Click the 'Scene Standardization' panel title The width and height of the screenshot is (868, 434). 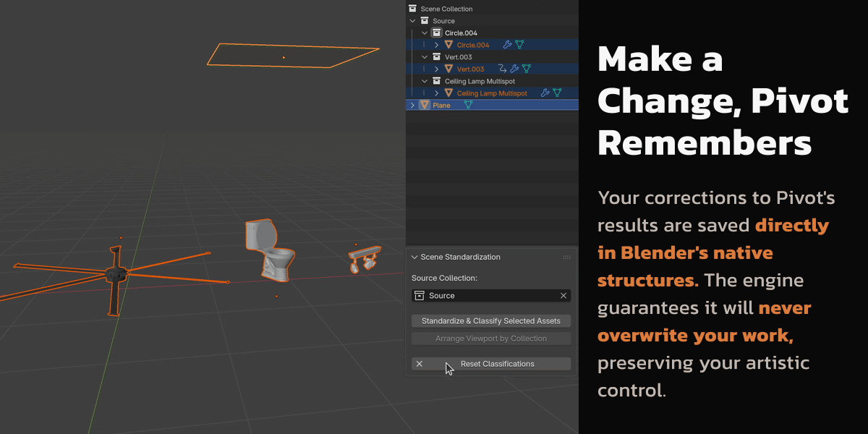pyautogui.click(x=461, y=257)
